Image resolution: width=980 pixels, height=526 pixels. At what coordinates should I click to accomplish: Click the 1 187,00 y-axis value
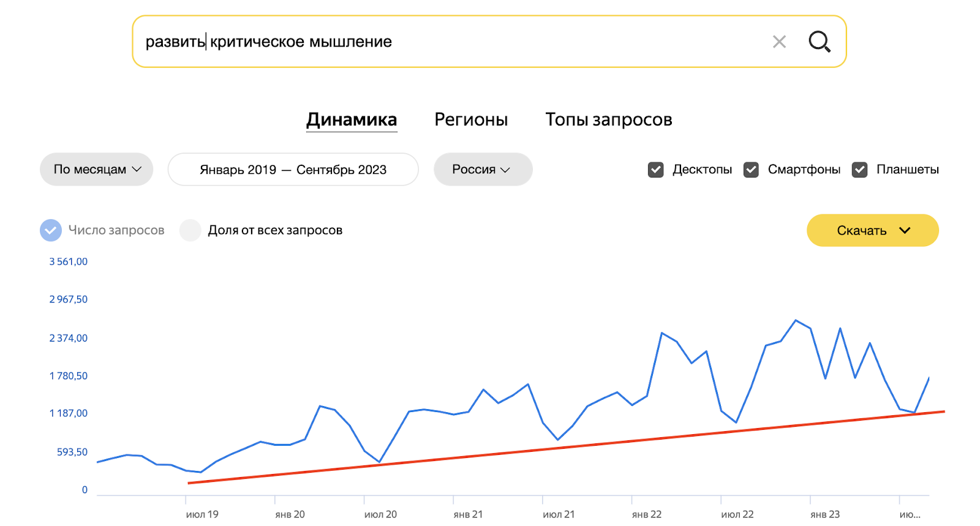coord(68,413)
